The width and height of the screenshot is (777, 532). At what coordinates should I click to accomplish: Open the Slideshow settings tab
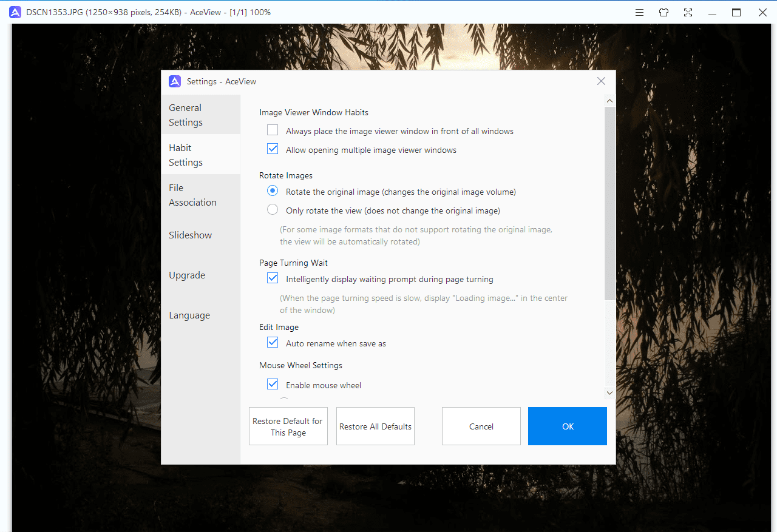coord(201,235)
